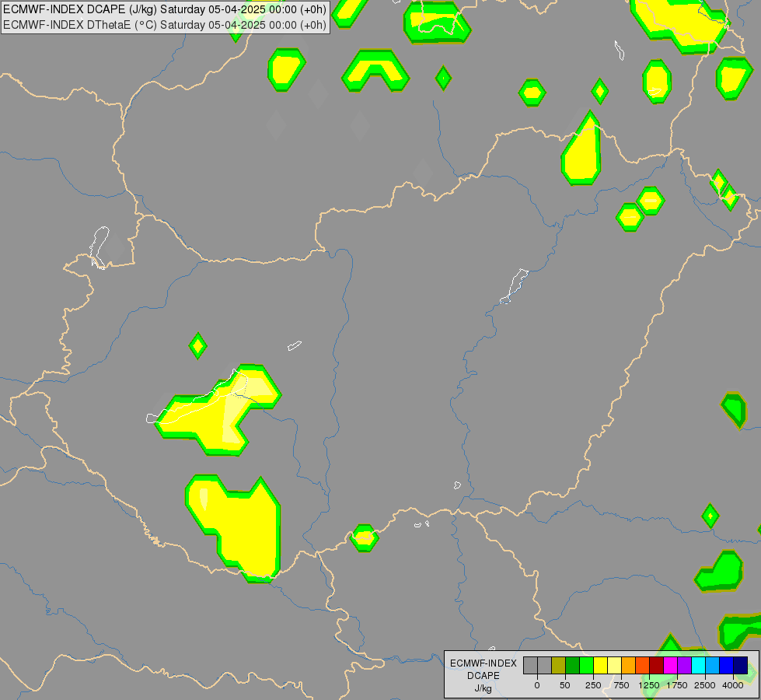Viewport: 761px width, 700px height.
Task: Click the red-orange legend swatch
Action: click(643, 665)
